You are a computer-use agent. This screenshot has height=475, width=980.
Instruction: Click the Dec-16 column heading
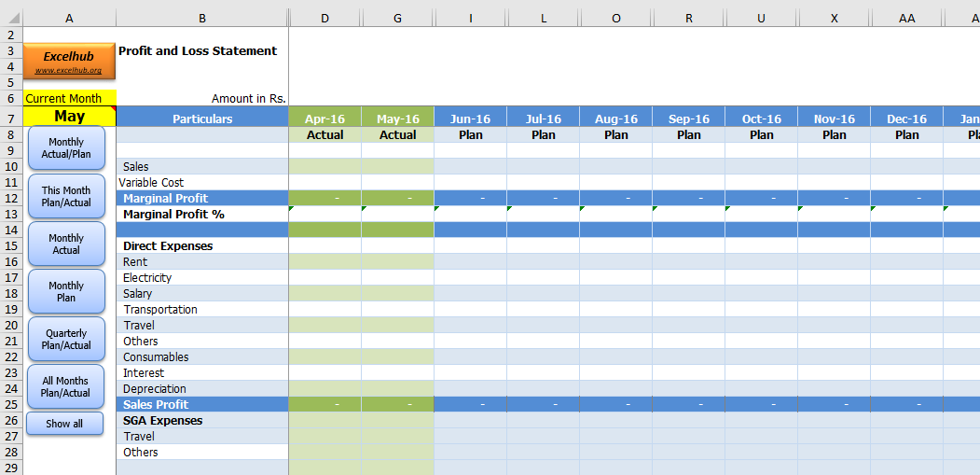(907, 119)
